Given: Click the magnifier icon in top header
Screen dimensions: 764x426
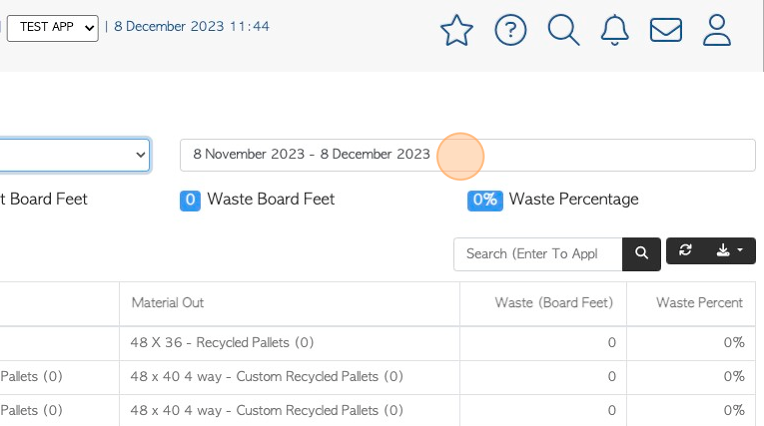Looking at the screenshot, I should point(564,30).
